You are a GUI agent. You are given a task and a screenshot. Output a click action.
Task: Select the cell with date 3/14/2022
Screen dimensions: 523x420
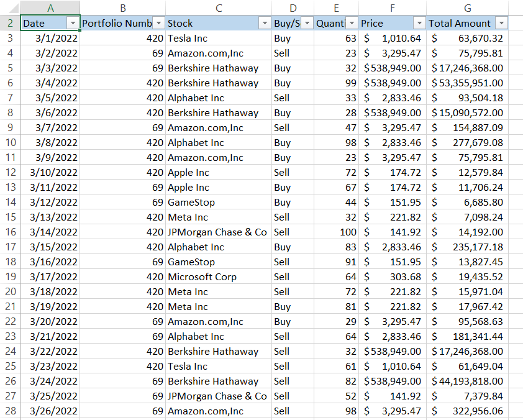click(x=50, y=232)
